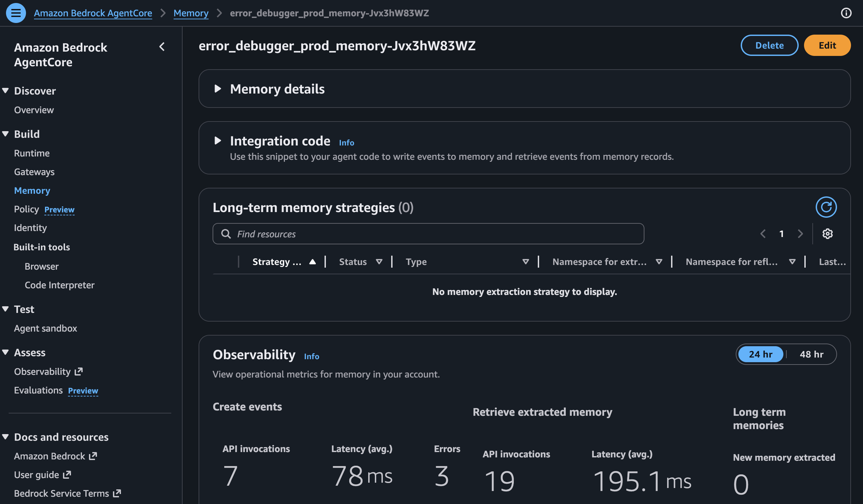Open the Type column filter dropdown
Image resolution: width=863 pixels, height=504 pixels.
point(525,262)
